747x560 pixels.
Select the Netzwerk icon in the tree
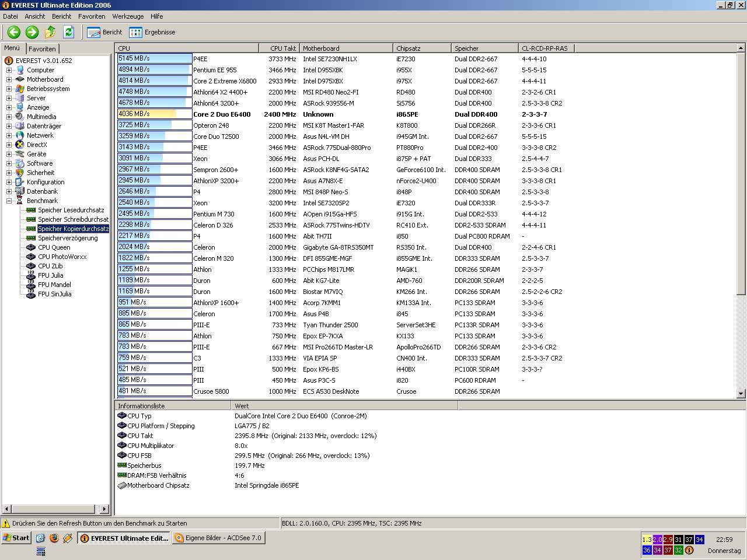tap(20, 135)
